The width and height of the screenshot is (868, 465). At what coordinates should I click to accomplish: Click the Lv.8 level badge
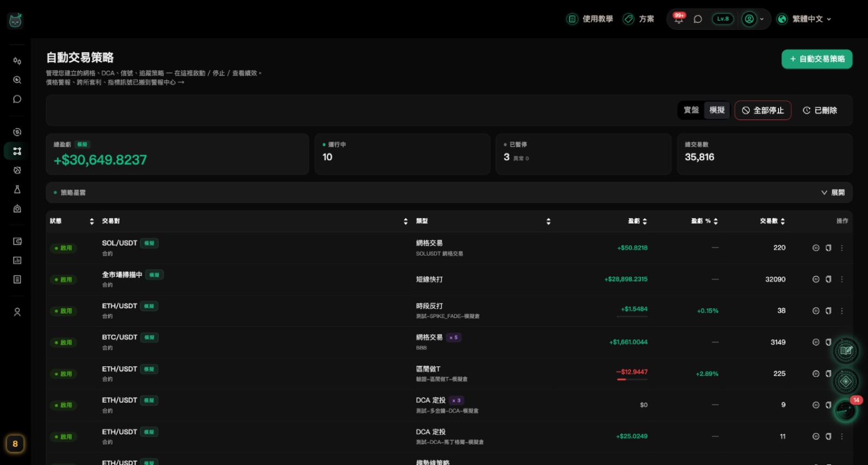pos(723,19)
